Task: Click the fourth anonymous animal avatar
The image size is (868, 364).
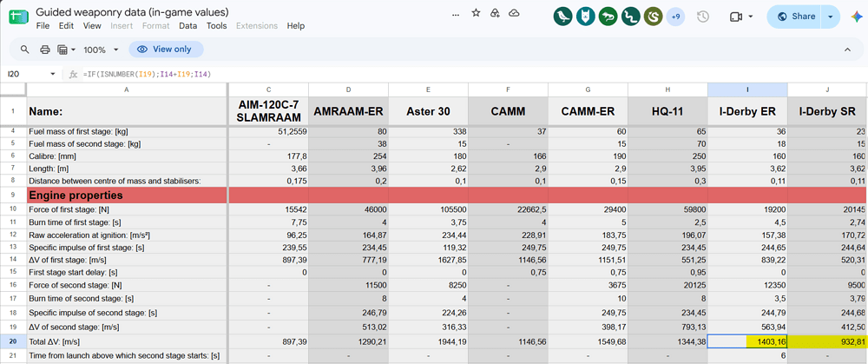Action: [x=631, y=17]
